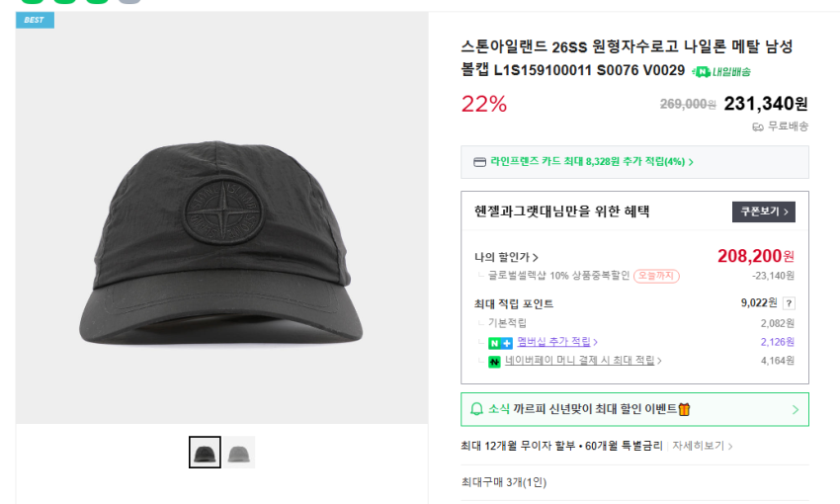Click the Naver Pay money icon

click(494, 362)
